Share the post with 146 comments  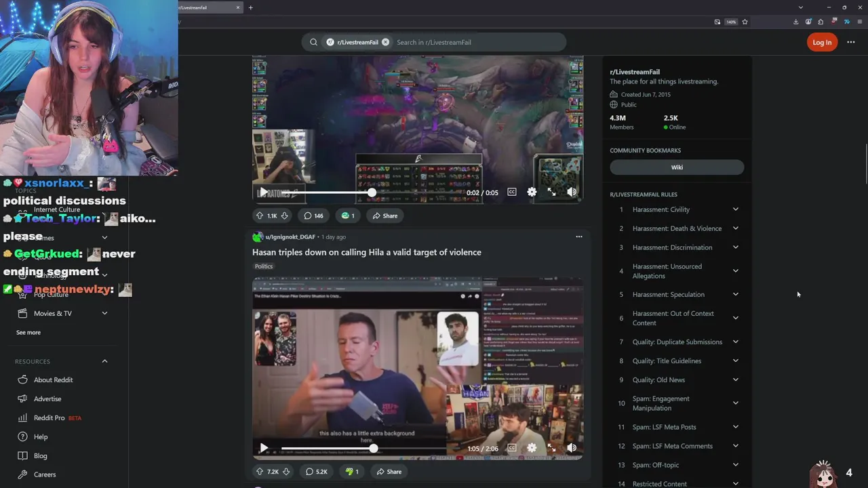[385, 216]
